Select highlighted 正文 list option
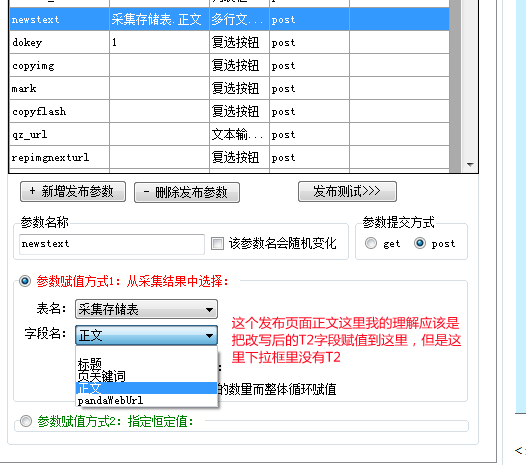Viewport: 526px width, 465px height. click(x=147, y=388)
